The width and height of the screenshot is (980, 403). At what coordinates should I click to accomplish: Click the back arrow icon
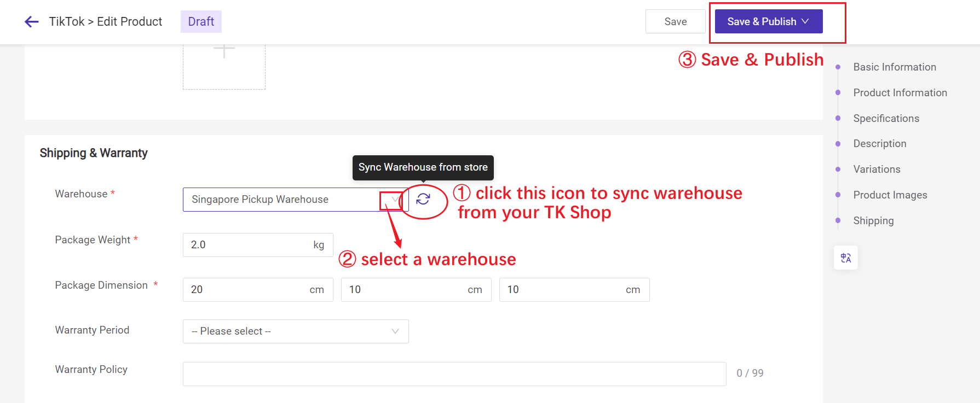click(32, 22)
